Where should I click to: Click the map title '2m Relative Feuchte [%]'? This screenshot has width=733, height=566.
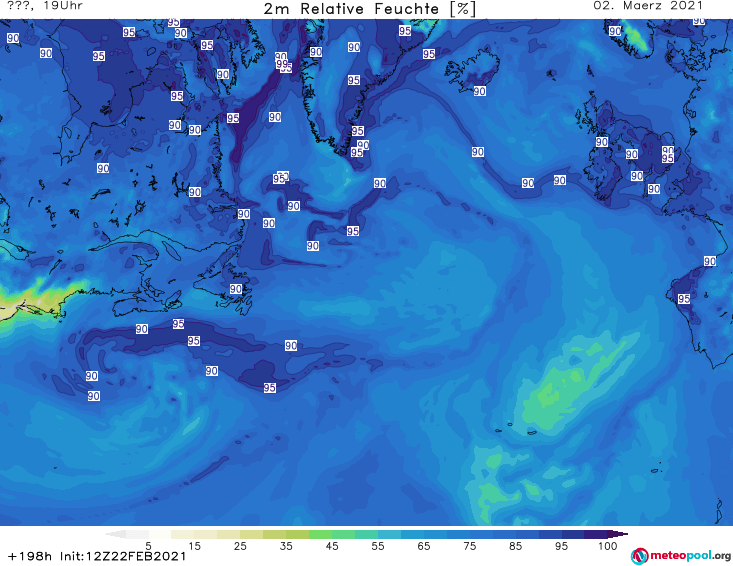click(369, 9)
